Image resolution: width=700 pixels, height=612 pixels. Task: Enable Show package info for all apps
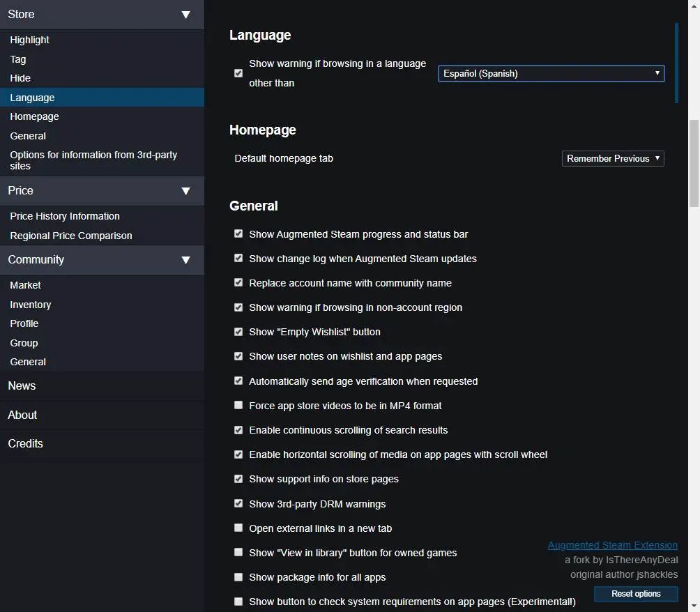click(x=238, y=577)
